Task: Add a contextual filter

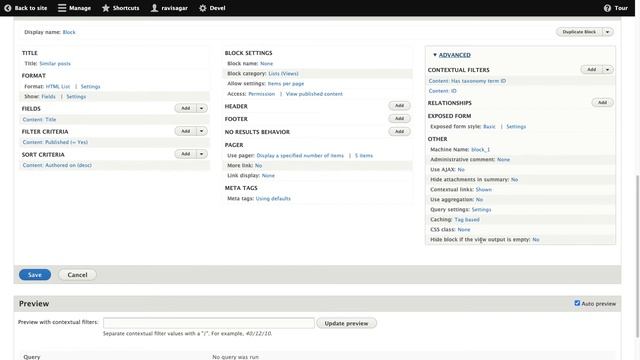Action: 591,70
